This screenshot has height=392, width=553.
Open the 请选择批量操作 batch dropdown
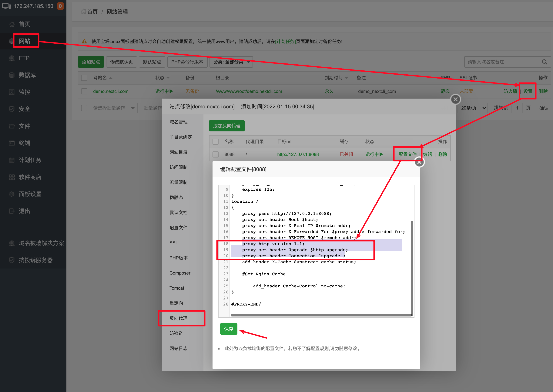click(114, 108)
